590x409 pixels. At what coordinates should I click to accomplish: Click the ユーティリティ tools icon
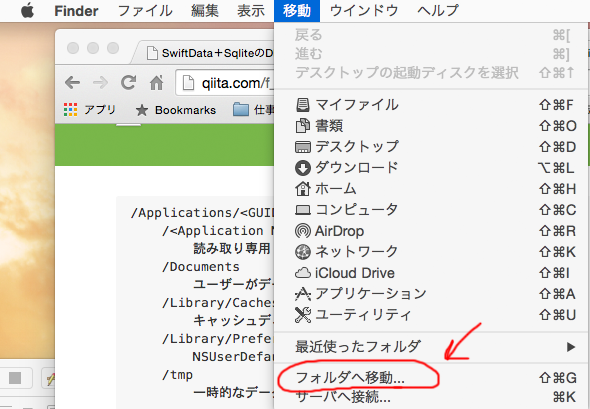click(303, 315)
